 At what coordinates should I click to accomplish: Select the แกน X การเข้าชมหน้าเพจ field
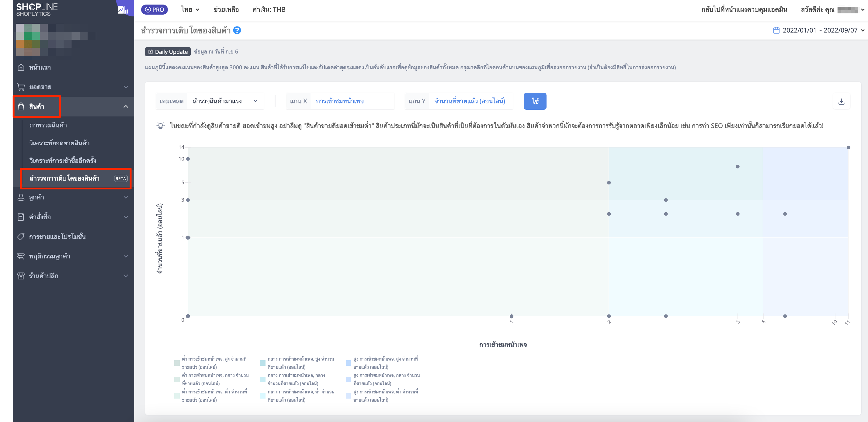point(340,101)
